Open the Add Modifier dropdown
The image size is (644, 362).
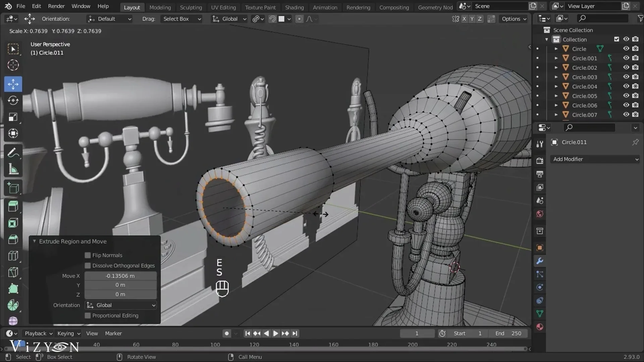click(595, 159)
